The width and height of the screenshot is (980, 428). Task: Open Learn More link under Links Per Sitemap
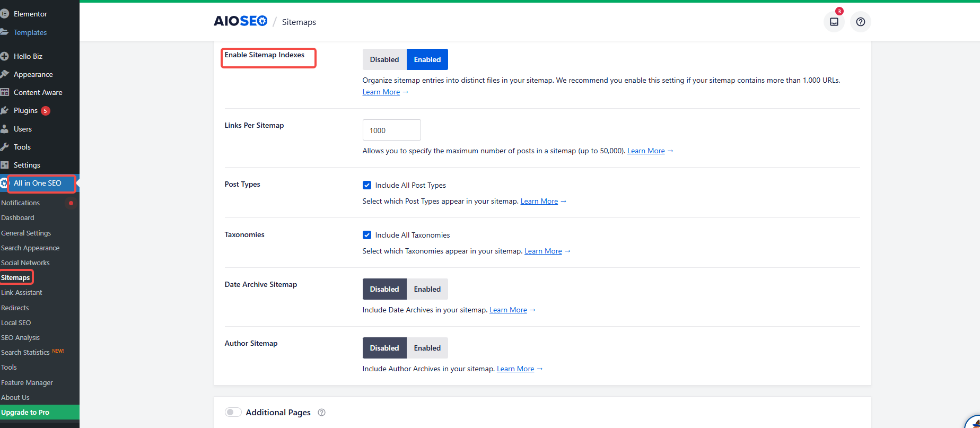[x=646, y=151]
